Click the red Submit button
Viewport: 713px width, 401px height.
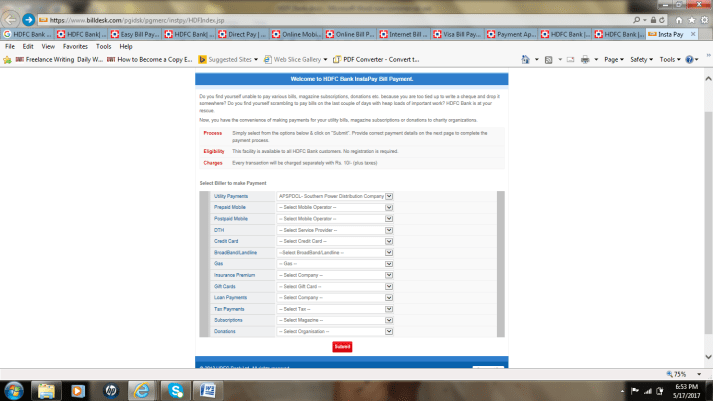point(342,346)
